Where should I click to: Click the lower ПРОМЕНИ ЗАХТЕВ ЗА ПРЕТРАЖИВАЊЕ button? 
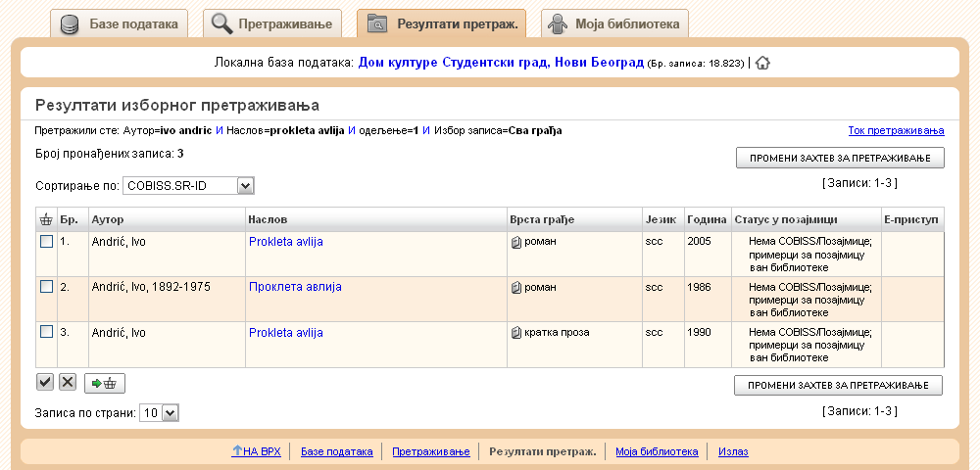(x=838, y=385)
